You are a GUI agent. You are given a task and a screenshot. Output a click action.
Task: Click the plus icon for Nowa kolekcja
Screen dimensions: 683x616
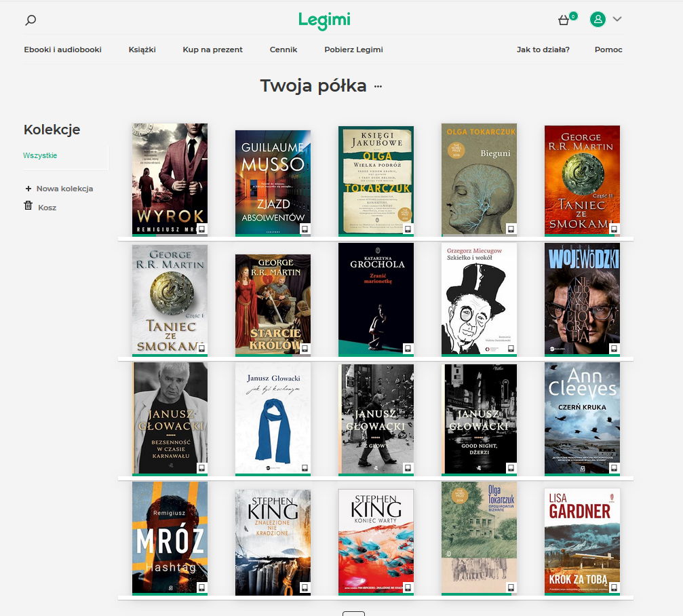(28, 189)
